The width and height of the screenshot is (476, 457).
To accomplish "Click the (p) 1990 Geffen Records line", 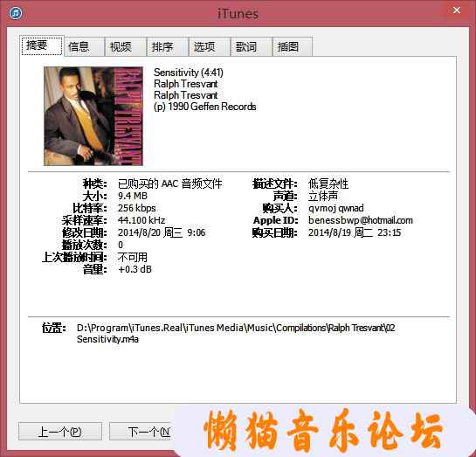I will pyautogui.click(x=205, y=107).
